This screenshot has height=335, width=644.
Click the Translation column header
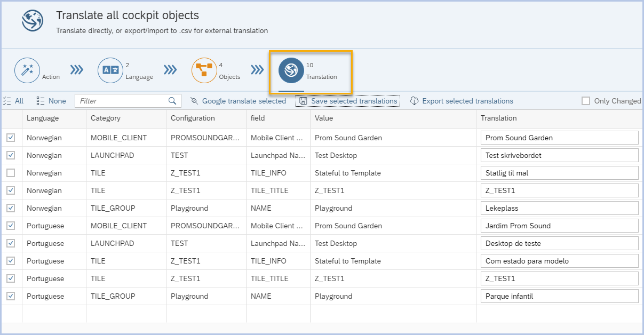(498, 118)
